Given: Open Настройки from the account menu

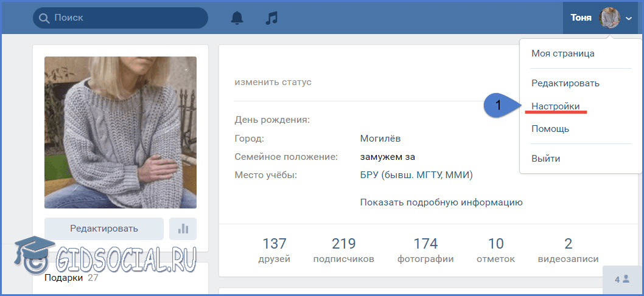Looking at the screenshot, I should 555,106.
